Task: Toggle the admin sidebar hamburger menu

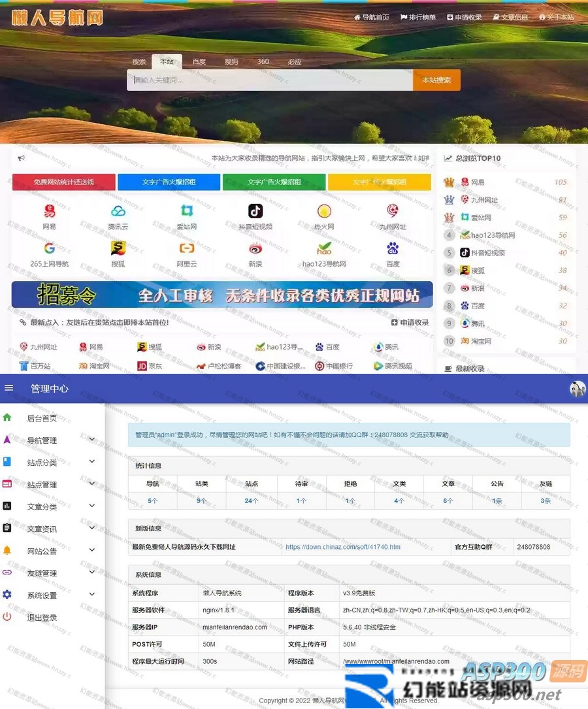Action: coord(8,388)
